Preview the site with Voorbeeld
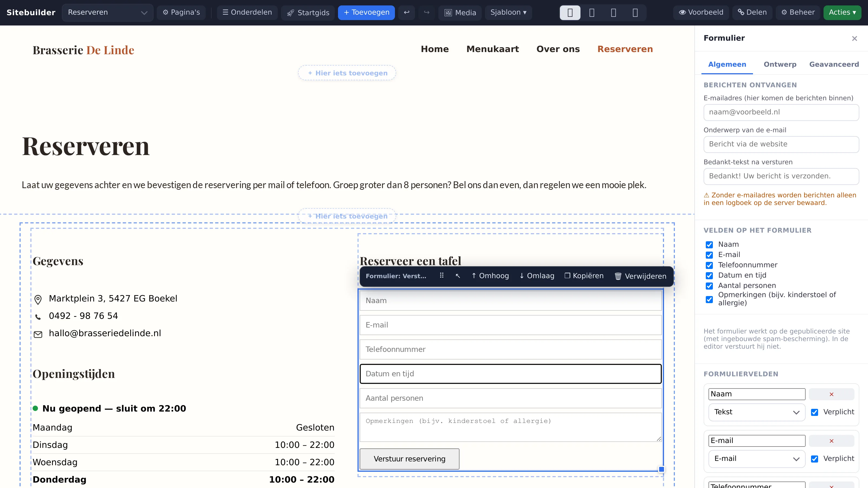Image resolution: width=868 pixels, height=488 pixels. pos(701,12)
